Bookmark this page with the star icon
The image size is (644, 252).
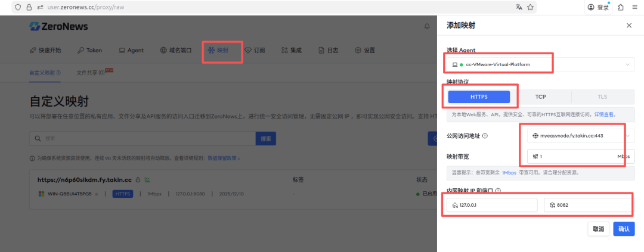[530, 7]
